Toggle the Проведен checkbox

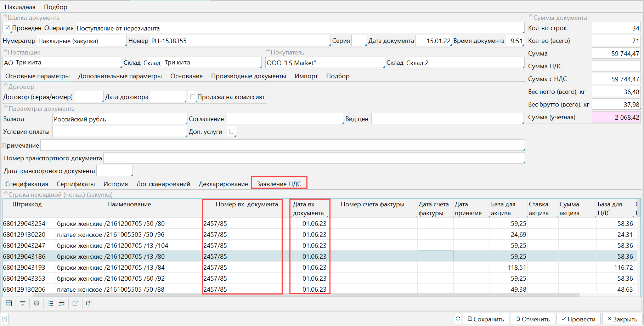(7, 28)
